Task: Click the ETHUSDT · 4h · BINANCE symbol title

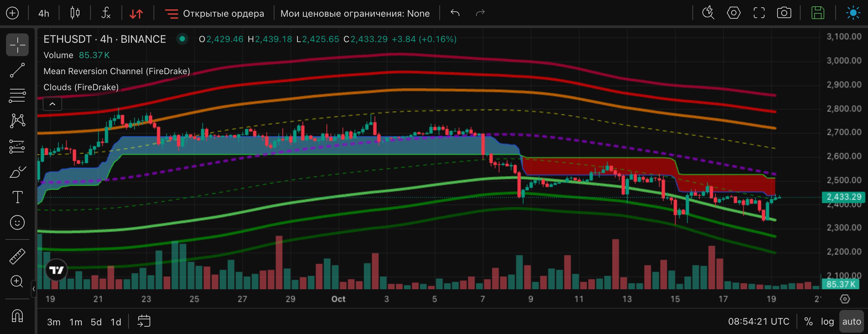Action: [x=104, y=39]
